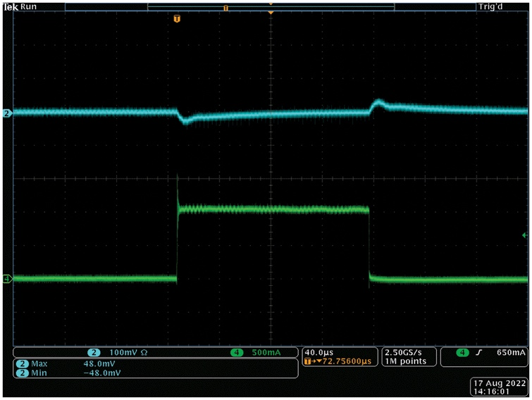Click the 2.50GS/s sample rate readout
This screenshot has width=532, height=400.
[403, 353]
